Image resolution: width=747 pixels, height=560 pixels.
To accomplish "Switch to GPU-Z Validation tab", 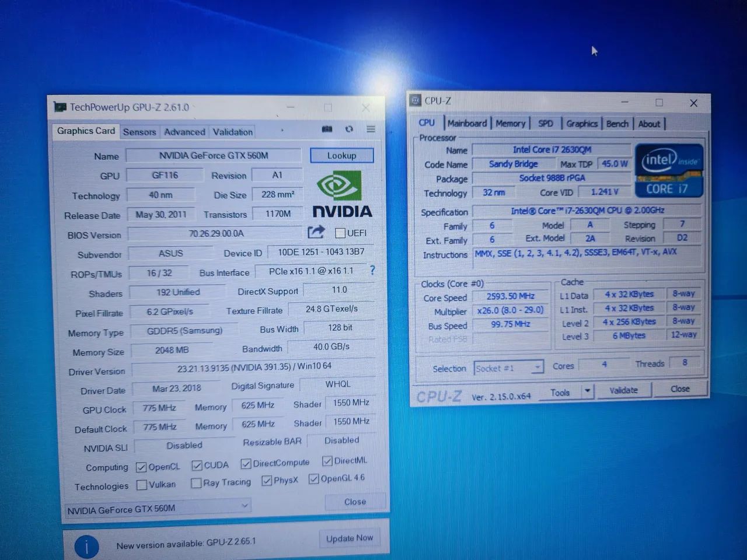I will (232, 132).
